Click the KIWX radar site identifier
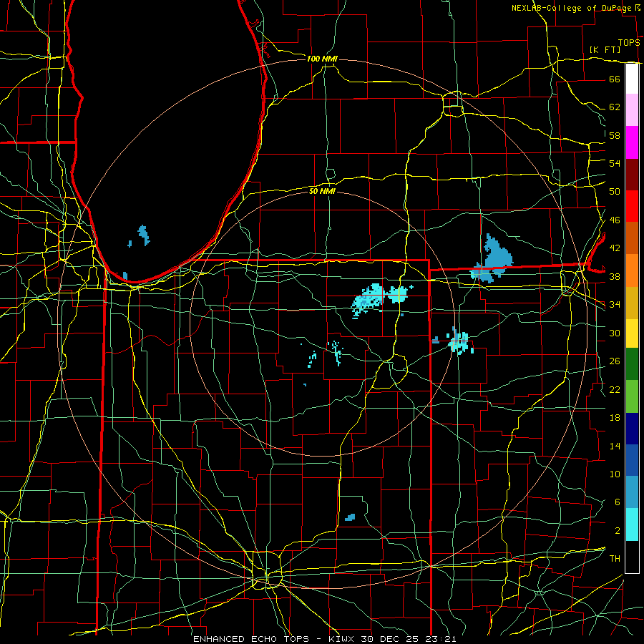The image size is (644, 644). click(x=343, y=639)
